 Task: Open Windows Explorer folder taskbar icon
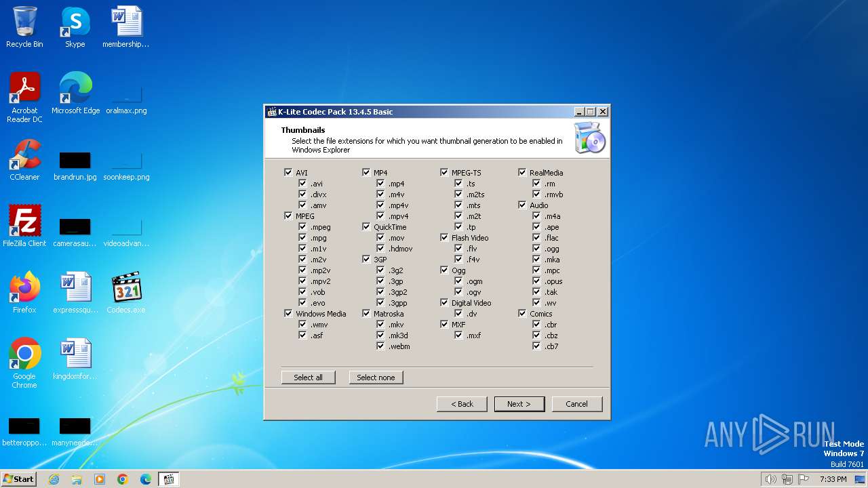pyautogui.click(x=77, y=479)
